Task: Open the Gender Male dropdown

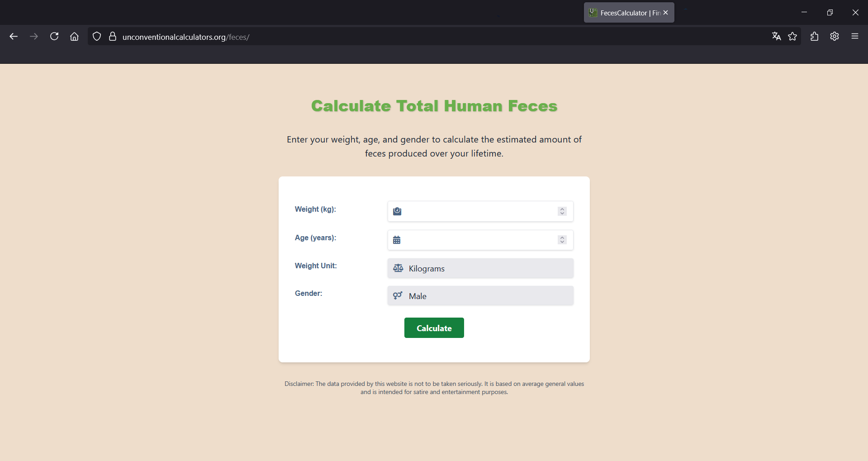Action: 480,296
